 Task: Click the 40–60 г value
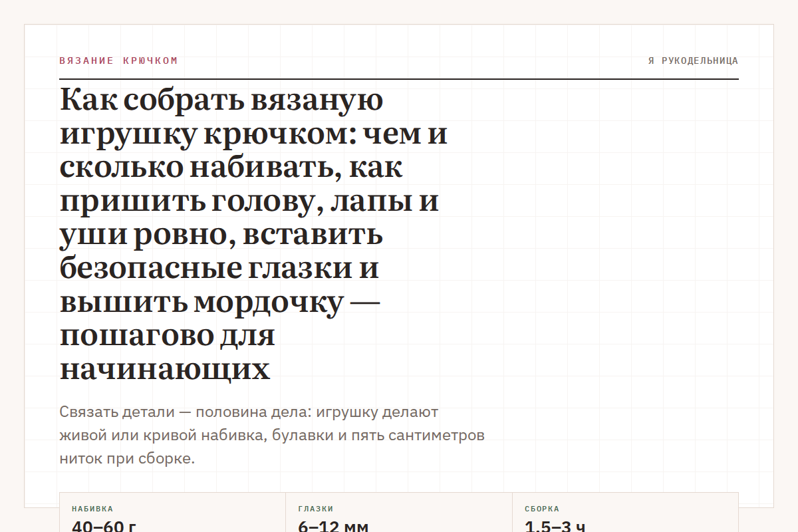[104, 526]
